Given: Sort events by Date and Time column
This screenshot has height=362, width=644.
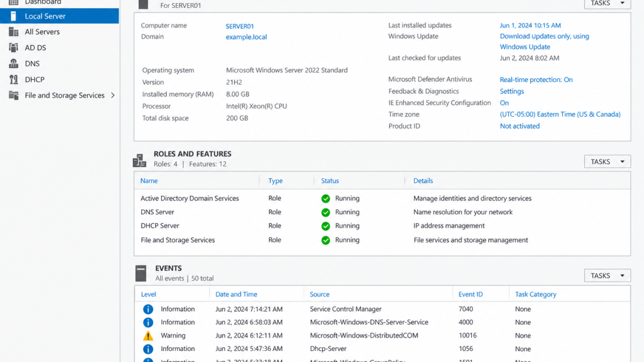Looking at the screenshot, I should coord(236,294).
